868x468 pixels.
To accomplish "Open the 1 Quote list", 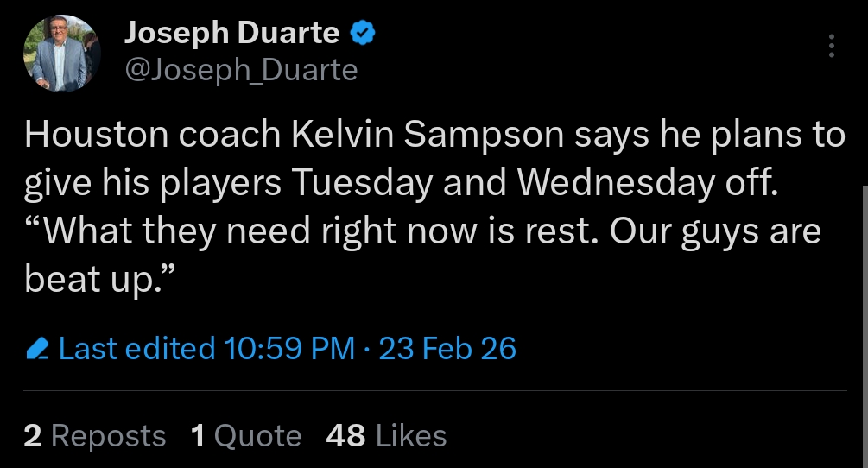I will [246, 436].
